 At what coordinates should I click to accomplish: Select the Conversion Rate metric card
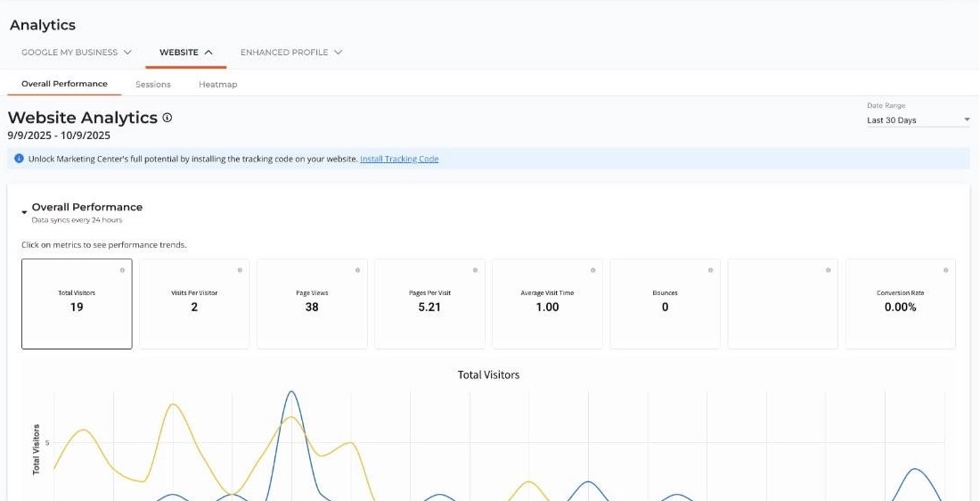coord(900,303)
